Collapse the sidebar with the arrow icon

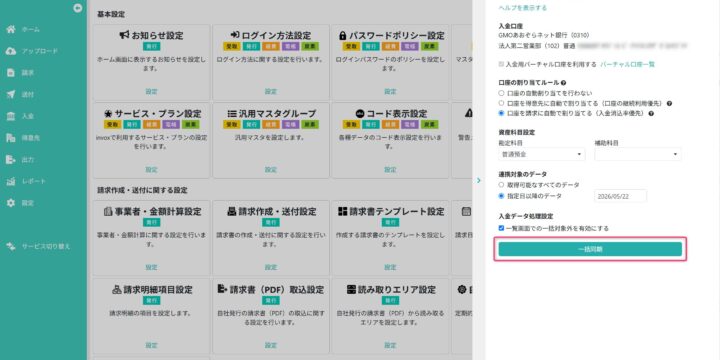click(x=78, y=7)
